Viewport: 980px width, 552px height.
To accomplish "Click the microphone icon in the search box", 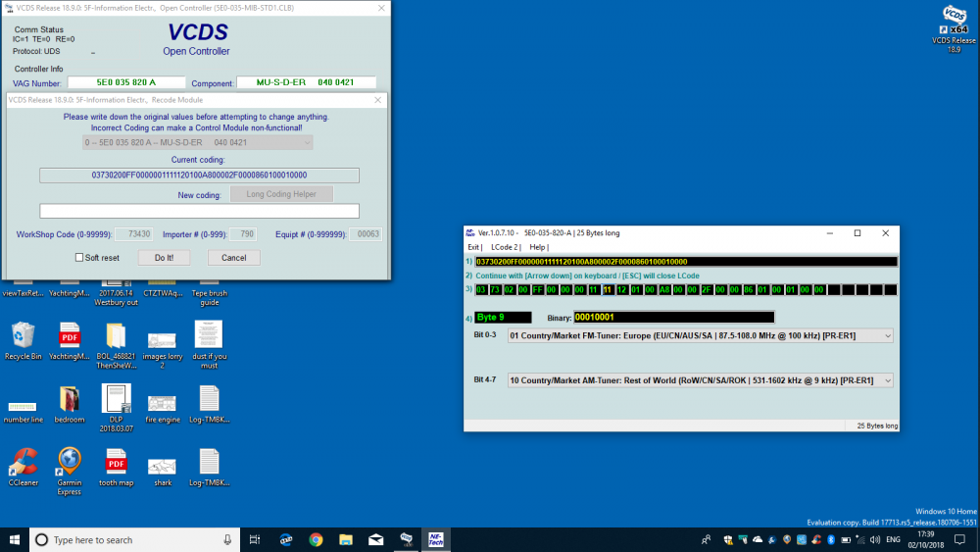I will (x=227, y=539).
